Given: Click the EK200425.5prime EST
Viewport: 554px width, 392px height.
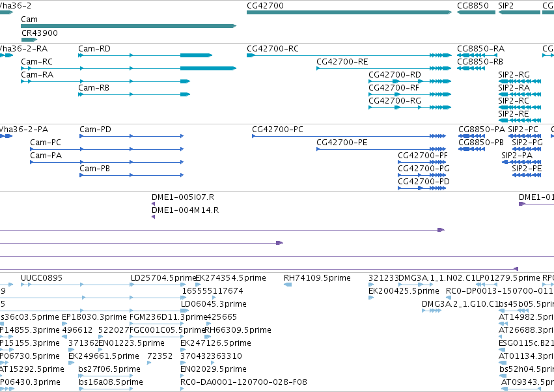Looking at the screenshot, I should (371, 298).
